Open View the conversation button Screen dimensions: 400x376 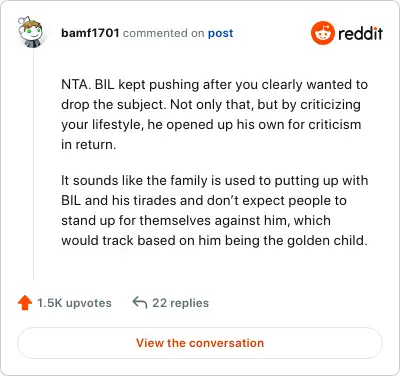(x=200, y=343)
